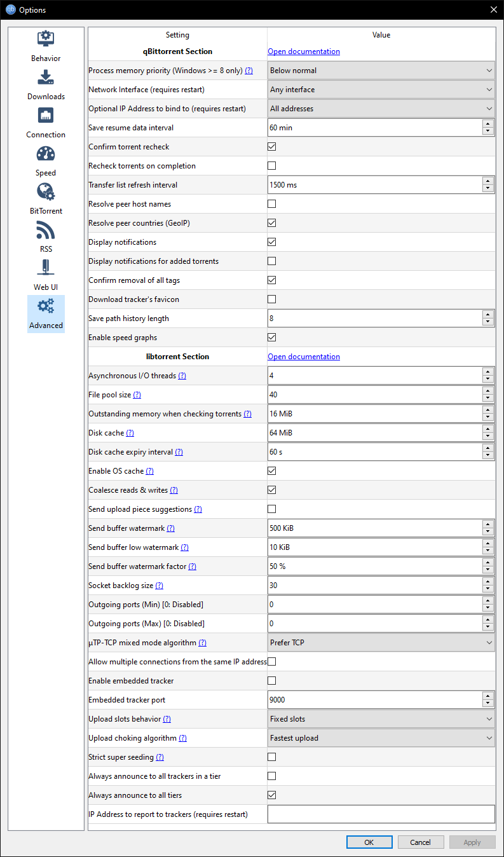Click the Setting column header
The height and width of the screenshot is (857, 504).
tap(177, 35)
